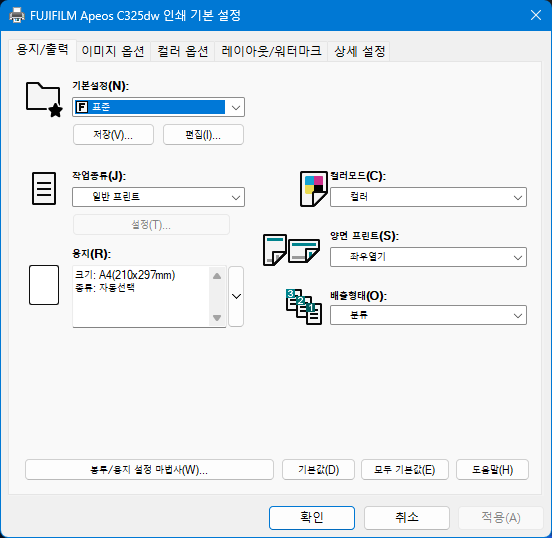The image size is (552, 538).
Task: Expand the 양면 프린트 dropdown
Action: pos(428,257)
